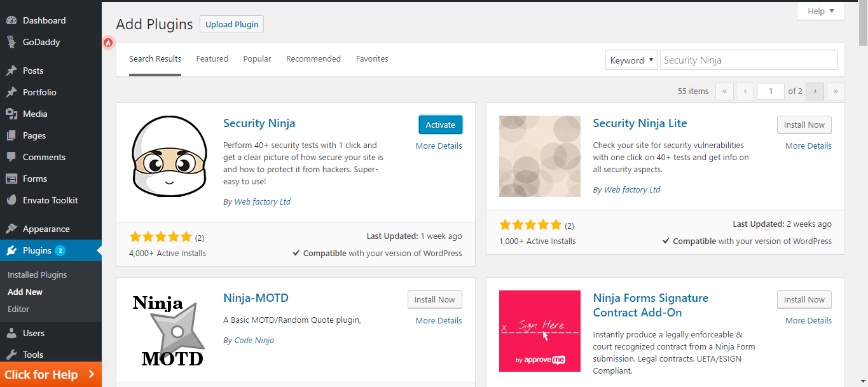Click the Ninja-MOTD shuriken thumbnail
Image resolution: width=868 pixels, height=387 pixels.
tap(170, 331)
